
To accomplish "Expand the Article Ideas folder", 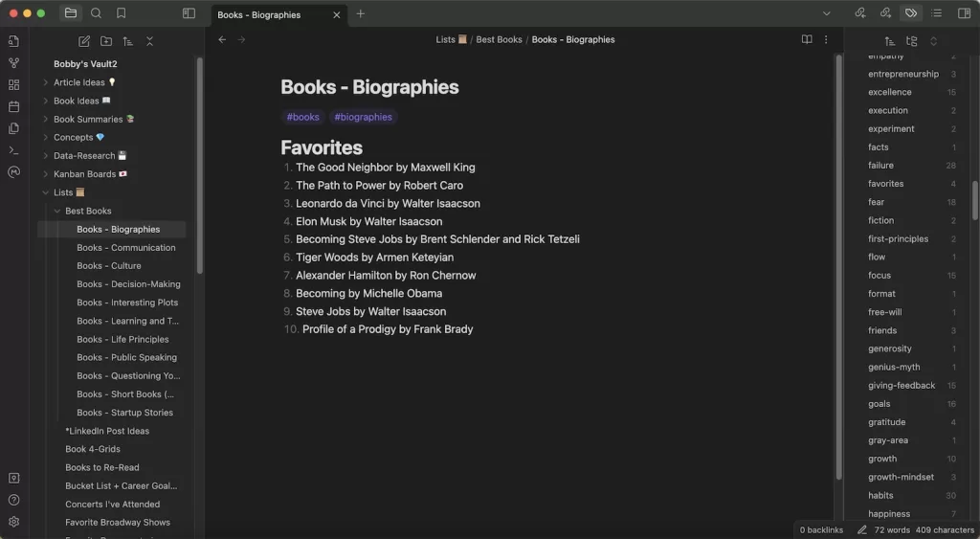I will pos(46,82).
